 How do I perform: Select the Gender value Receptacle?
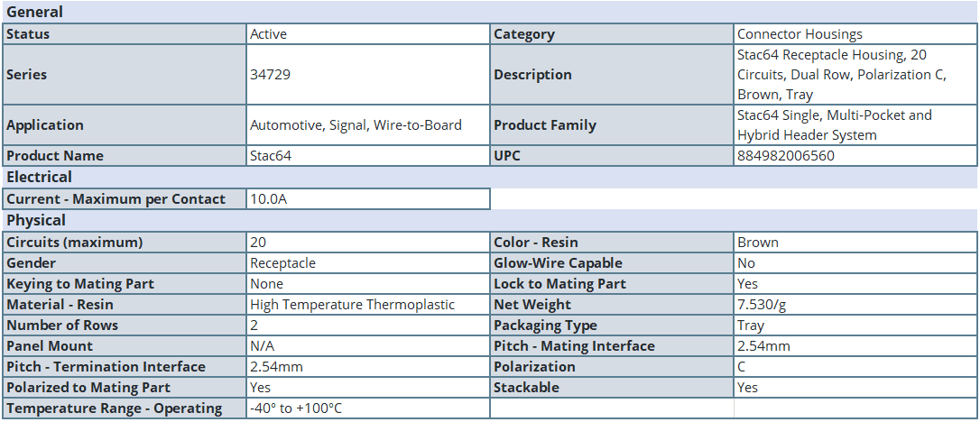click(282, 262)
